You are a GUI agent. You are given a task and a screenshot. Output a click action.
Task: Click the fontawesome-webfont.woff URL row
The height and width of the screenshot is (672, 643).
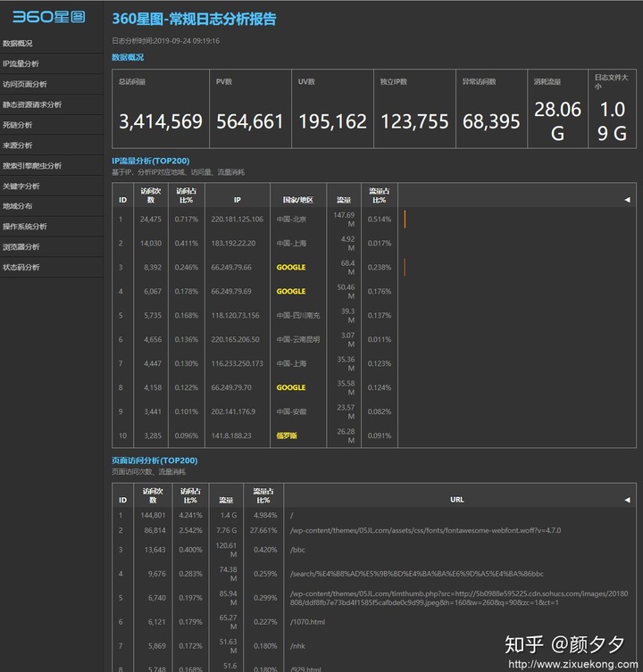(x=425, y=530)
